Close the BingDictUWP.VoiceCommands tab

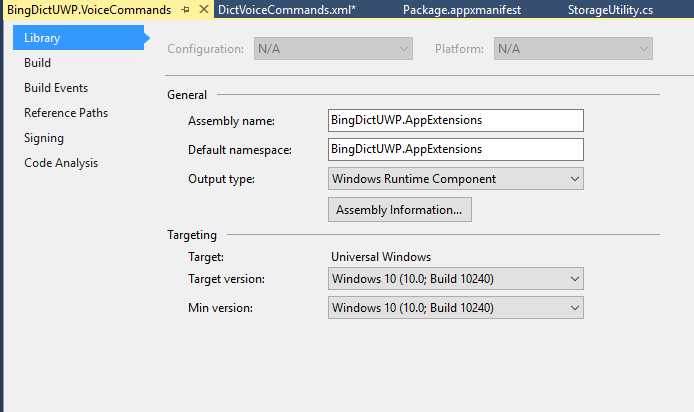click(204, 9)
